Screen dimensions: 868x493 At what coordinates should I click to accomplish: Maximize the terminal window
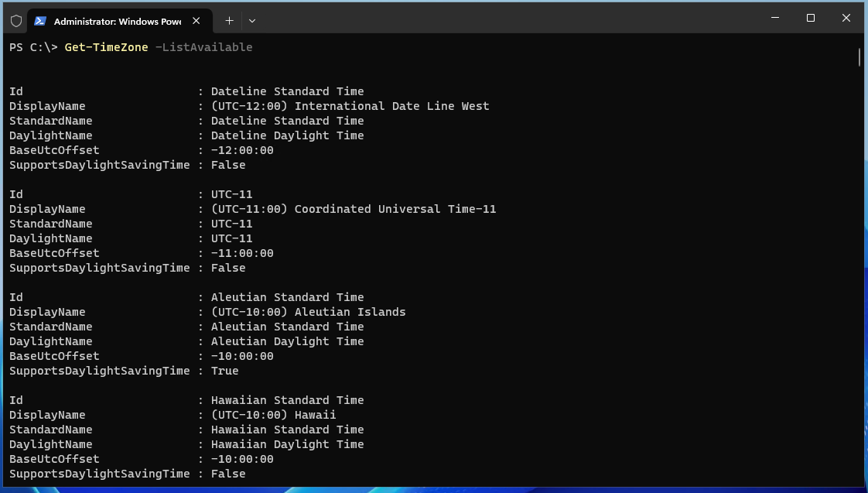(x=811, y=17)
